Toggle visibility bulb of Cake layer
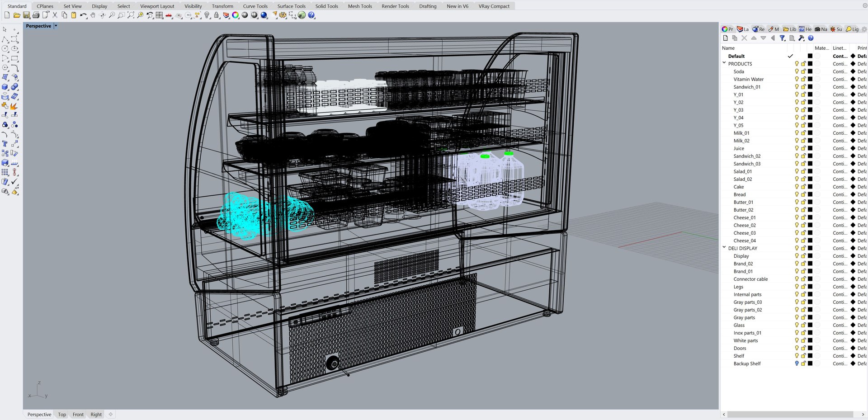 pyautogui.click(x=797, y=187)
